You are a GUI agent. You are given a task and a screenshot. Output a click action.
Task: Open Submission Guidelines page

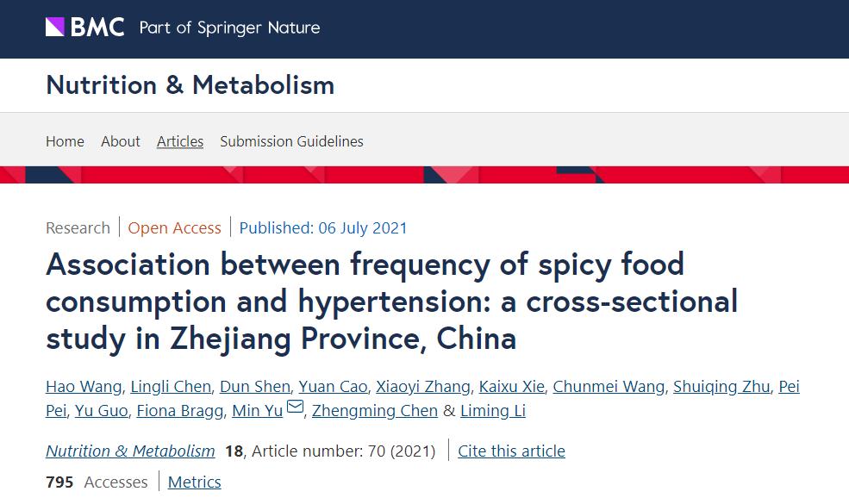pyautogui.click(x=291, y=141)
